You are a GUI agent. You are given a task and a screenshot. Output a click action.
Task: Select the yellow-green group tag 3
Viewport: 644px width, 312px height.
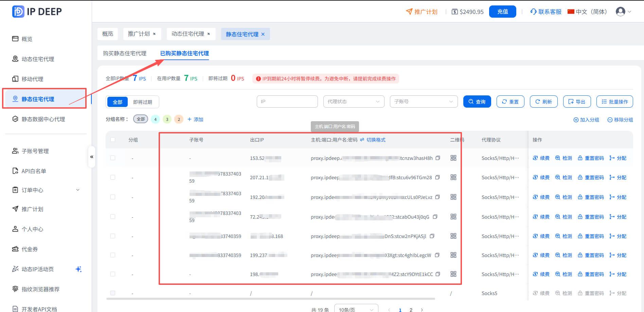(x=167, y=119)
